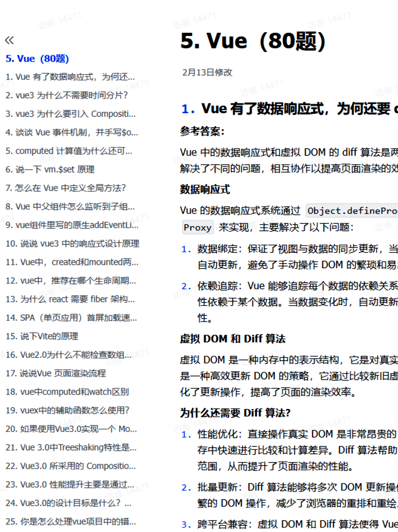Open 16. Vue2.0为什么不能检查数组...
The image size is (398, 532).
(69, 355)
